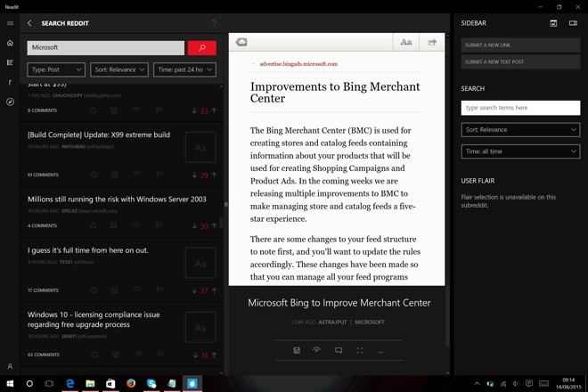
Task: Edit the Microsoft search query box
Action: pyautogui.click(x=106, y=47)
